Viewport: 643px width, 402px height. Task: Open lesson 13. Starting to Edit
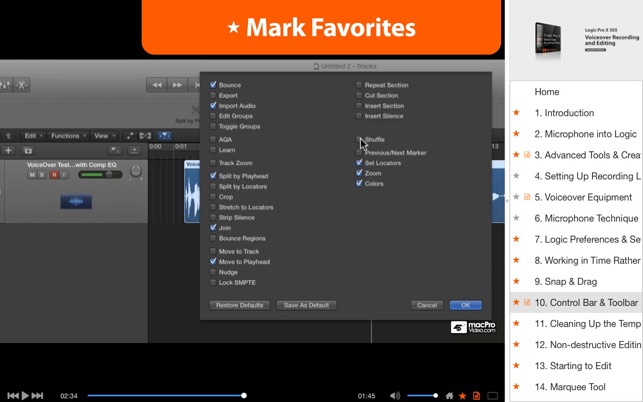click(576, 365)
